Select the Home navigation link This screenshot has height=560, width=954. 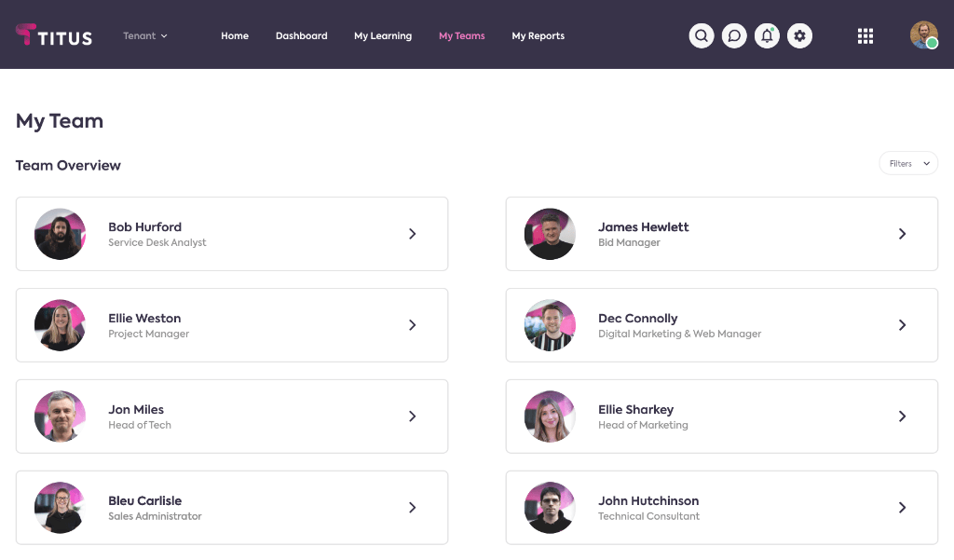coord(235,36)
